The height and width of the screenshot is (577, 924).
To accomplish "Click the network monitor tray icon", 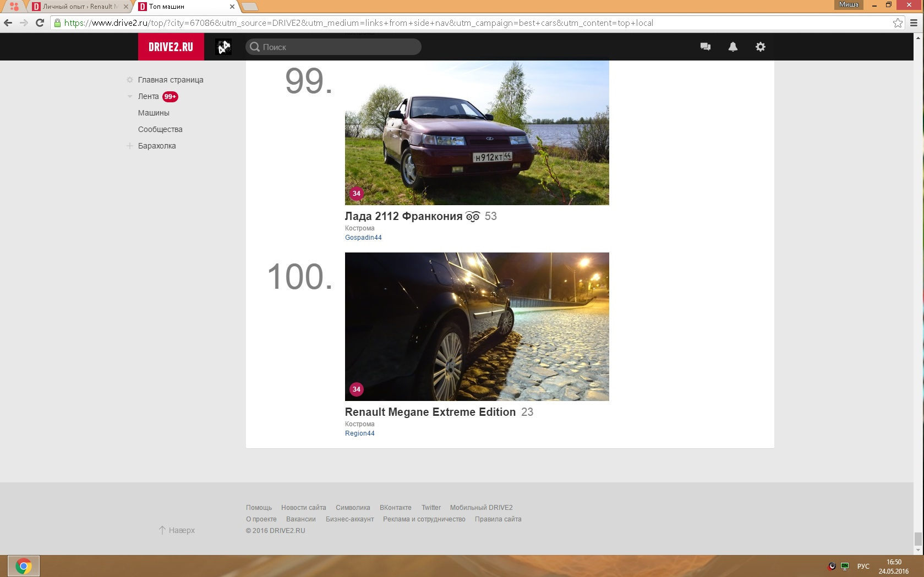I will click(x=845, y=566).
